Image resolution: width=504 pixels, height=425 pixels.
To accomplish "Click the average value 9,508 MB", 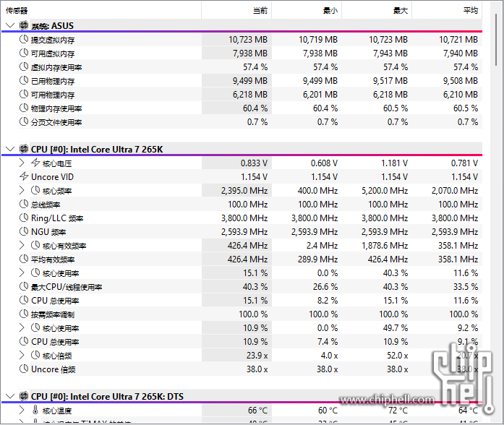I will tap(461, 81).
